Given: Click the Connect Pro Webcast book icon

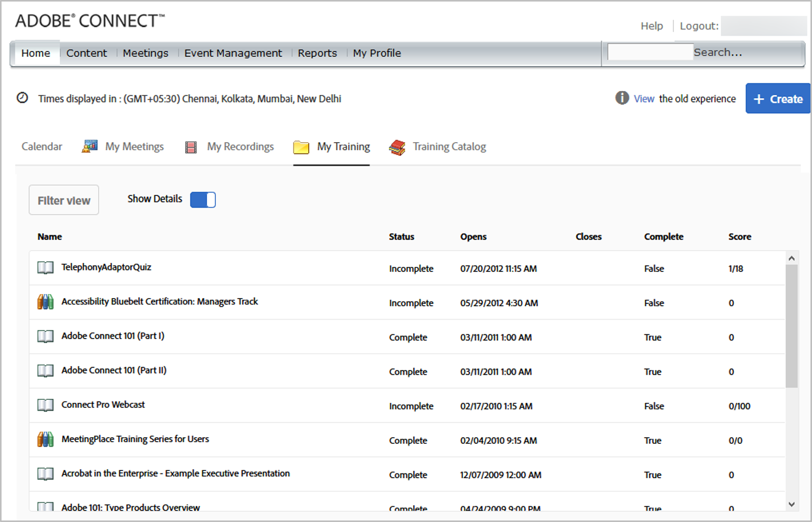Looking at the screenshot, I should tap(46, 405).
